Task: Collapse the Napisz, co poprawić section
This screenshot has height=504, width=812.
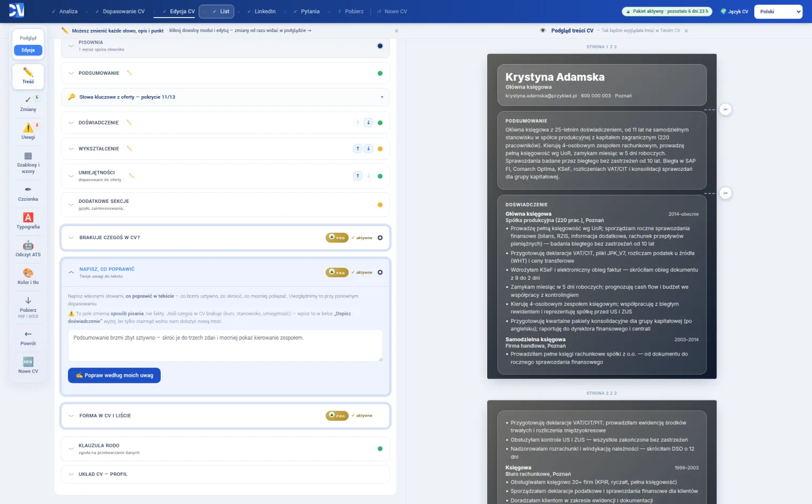Action: point(71,272)
